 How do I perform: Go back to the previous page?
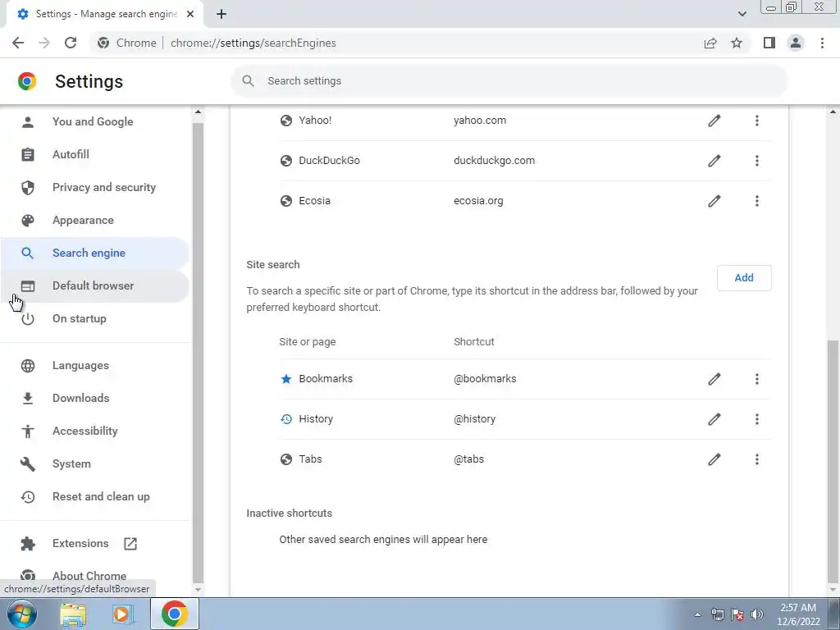tap(18, 43)
